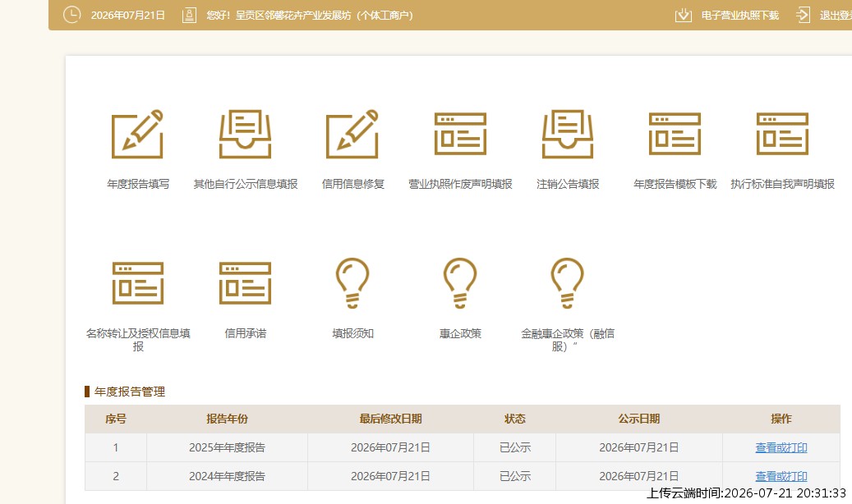
Task: Click 查看或打印 for 2024年年度报告
Action: pos(781,476)
